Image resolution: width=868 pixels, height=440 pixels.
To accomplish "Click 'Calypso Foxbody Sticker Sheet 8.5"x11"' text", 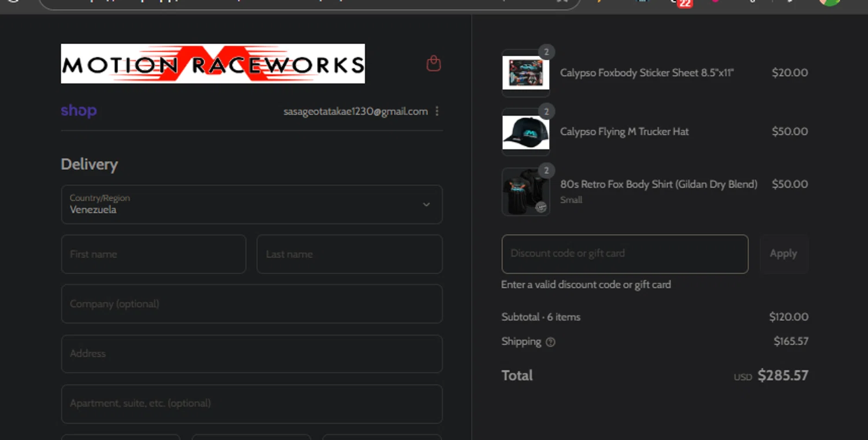I will 647,73.
